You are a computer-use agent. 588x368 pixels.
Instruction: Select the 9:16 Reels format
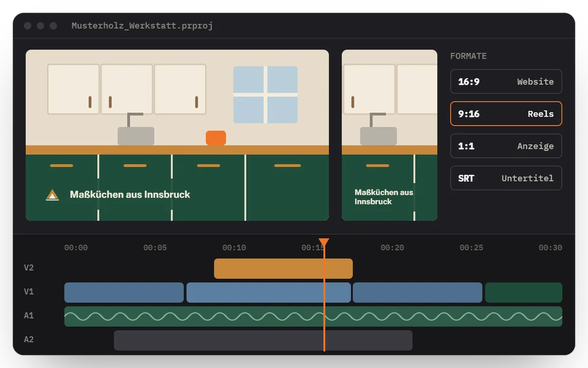506,114
